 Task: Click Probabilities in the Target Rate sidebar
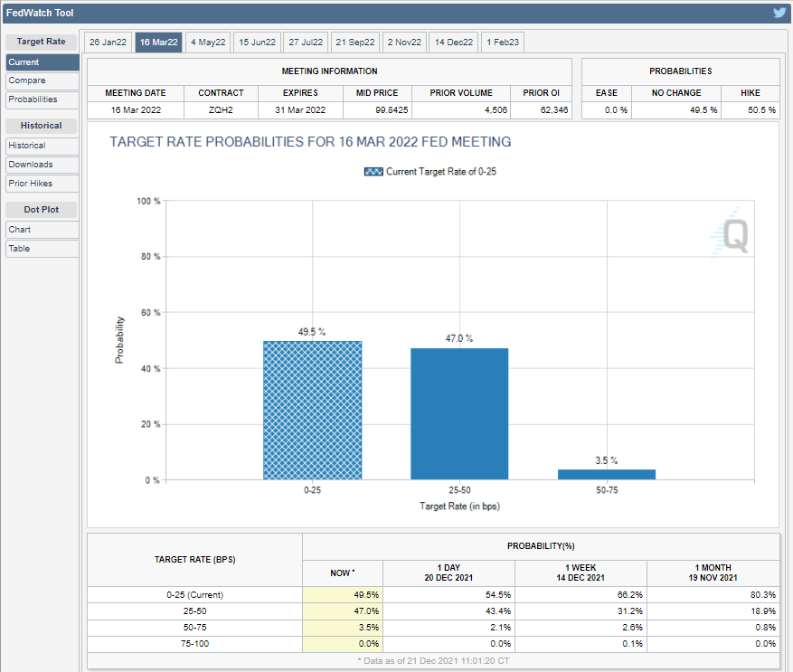[x=42, y=99]
